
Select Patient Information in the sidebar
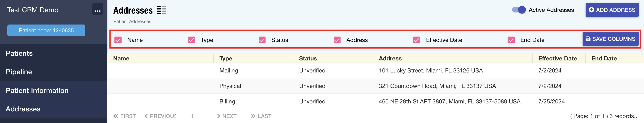coord(37,90)
